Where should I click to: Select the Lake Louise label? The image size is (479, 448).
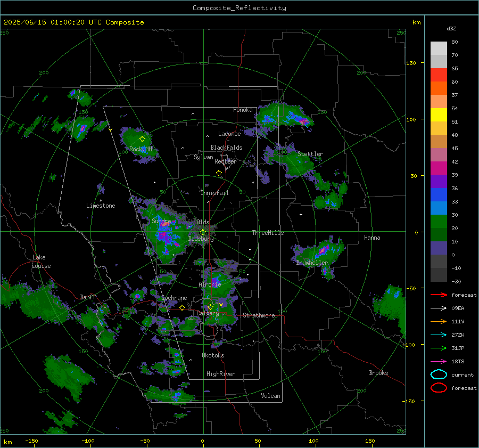41,262
